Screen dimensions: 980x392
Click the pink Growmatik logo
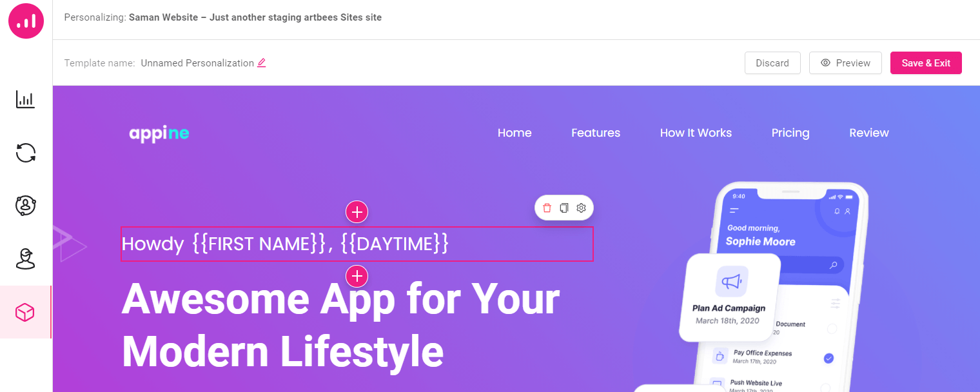26,21
